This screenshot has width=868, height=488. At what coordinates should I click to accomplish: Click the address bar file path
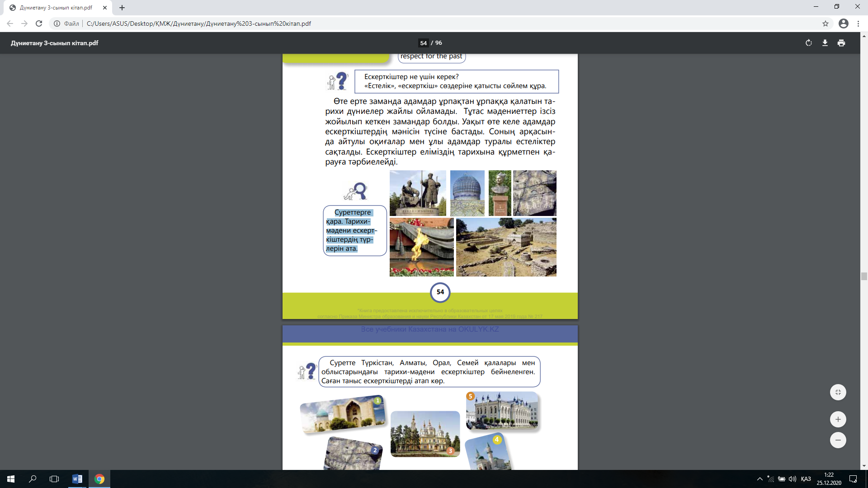pos(199,23)
